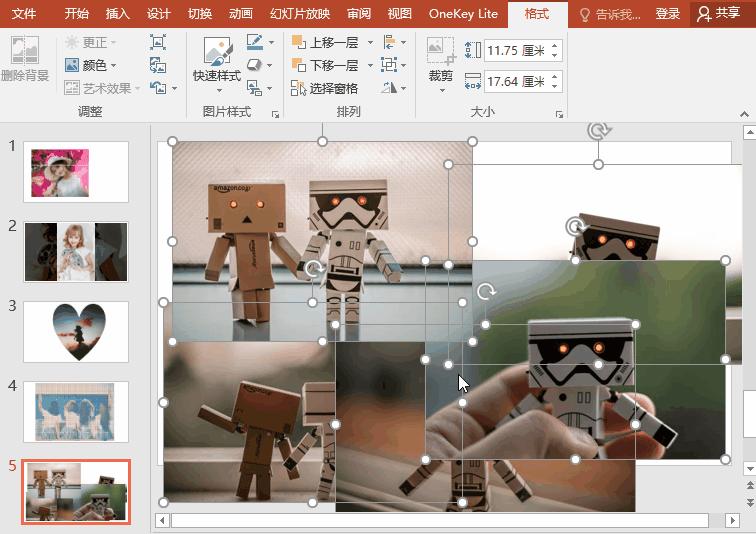Click the Login (登录) button

pos(668,14)
